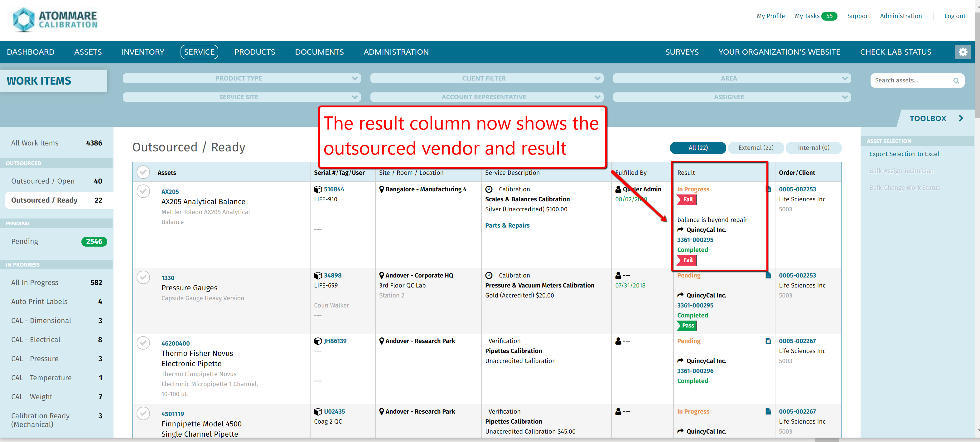The width and height of the screenshot is (980, 442).
Task: Expand the Toolbox panel chevron
Action: pos(961,118)
